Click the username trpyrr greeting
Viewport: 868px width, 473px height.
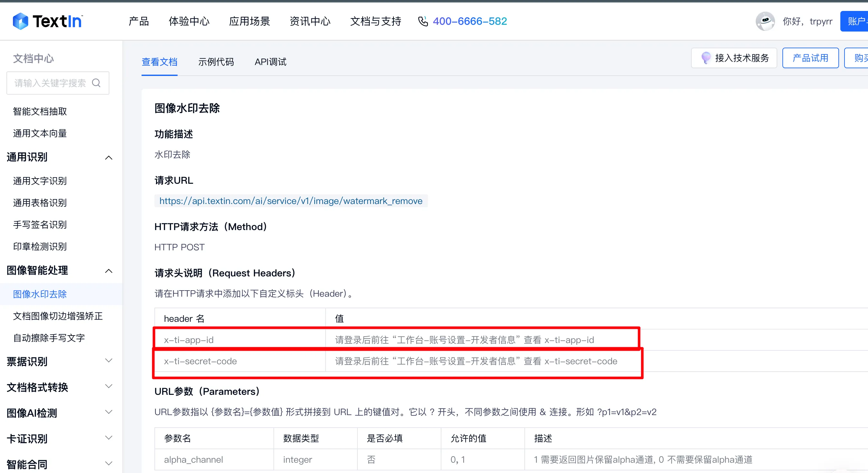807,21
